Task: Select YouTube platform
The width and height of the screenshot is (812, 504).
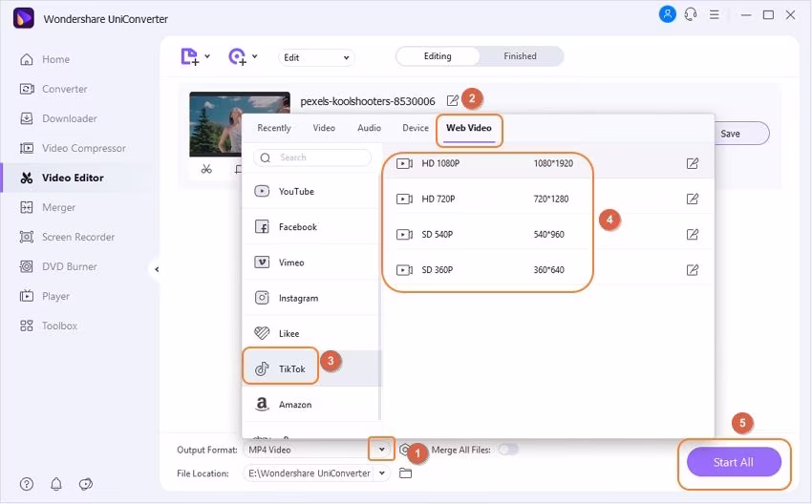Action: 310,192
